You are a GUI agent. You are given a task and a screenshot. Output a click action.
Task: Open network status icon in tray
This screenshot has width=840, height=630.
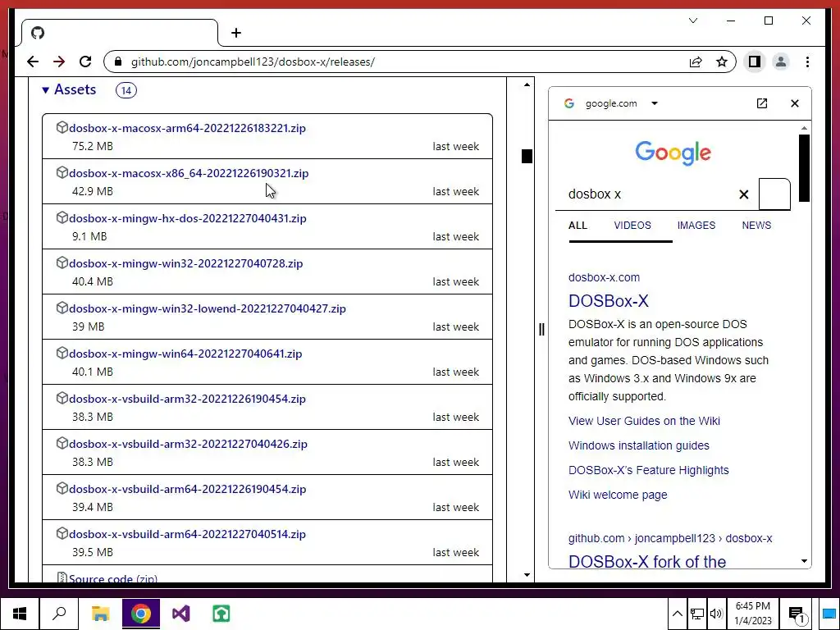tap(696, 614)
